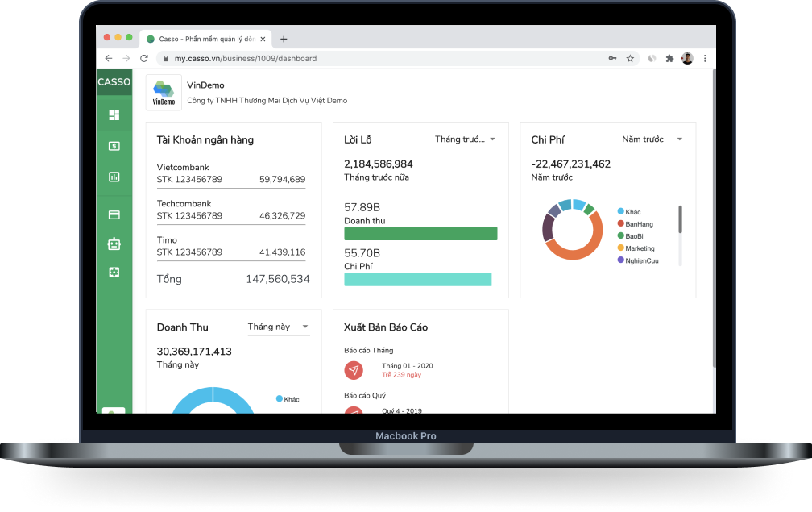Open the dashboard grid icon in sidebar
Image resolution: width=812 pixels, height=512 pixels.
click(114, 115)
